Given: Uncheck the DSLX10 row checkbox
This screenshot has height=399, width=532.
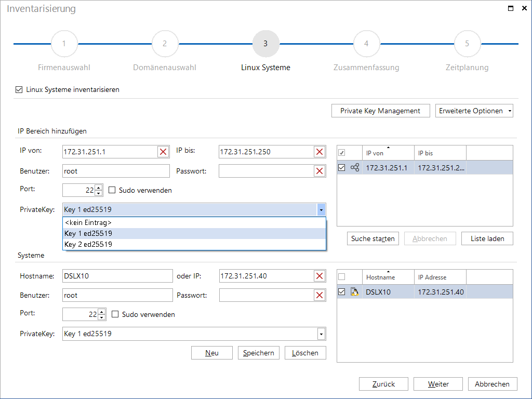Looking at the screenshot, I should (342, 292).
